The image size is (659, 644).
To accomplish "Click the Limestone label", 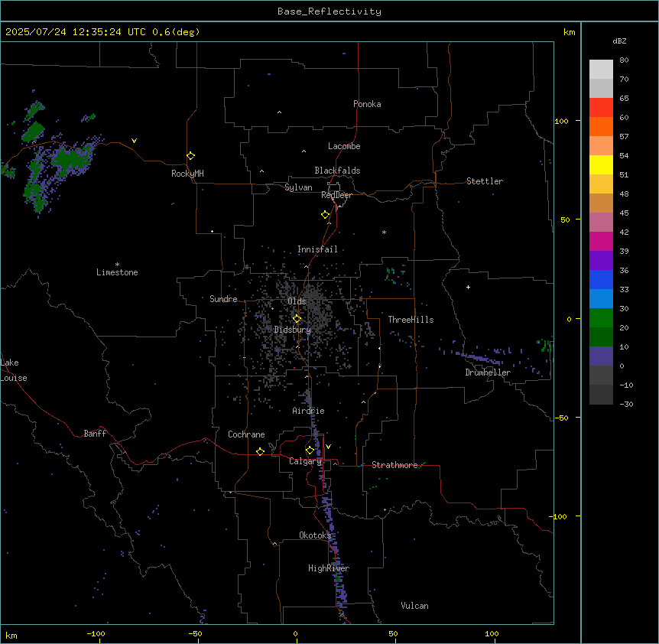I will coord(117,272).
